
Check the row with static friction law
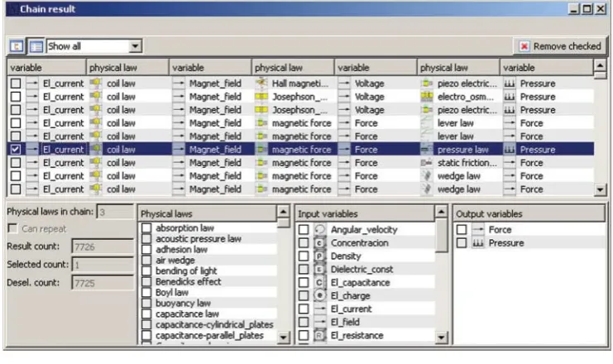(16, 163)
